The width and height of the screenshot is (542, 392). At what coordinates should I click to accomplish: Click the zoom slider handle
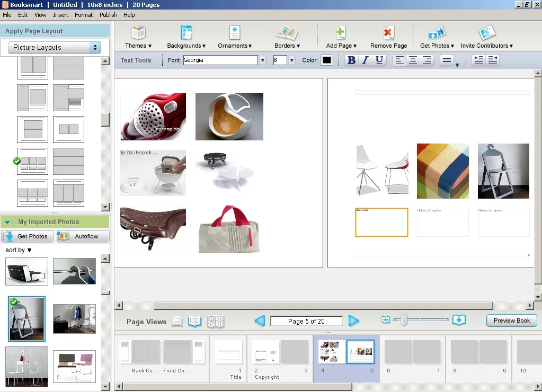[x=404, y=320]
